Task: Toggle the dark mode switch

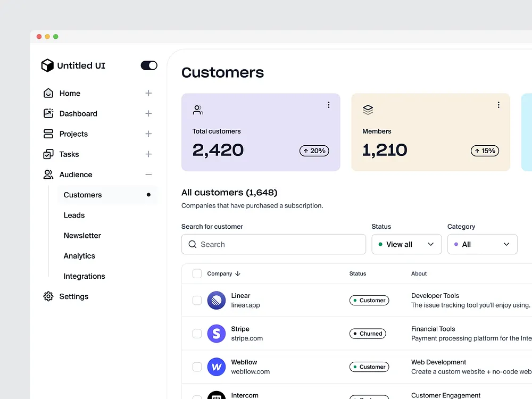Action: pos(148,65)
